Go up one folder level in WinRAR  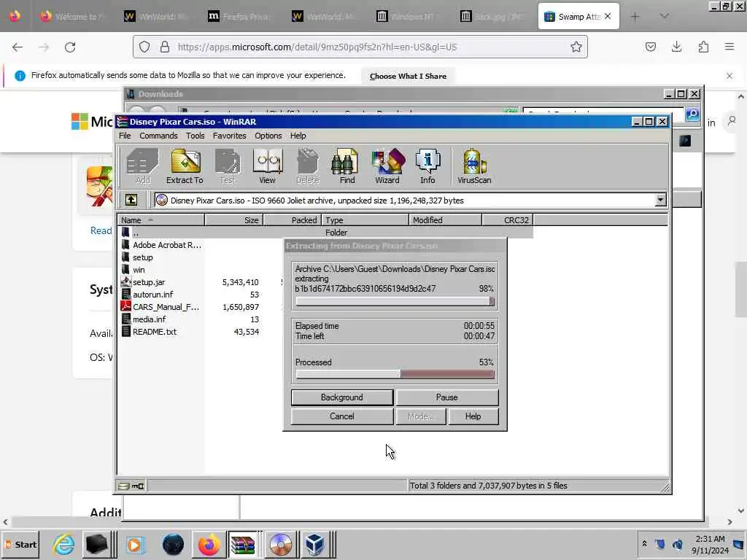coord(131,200)
